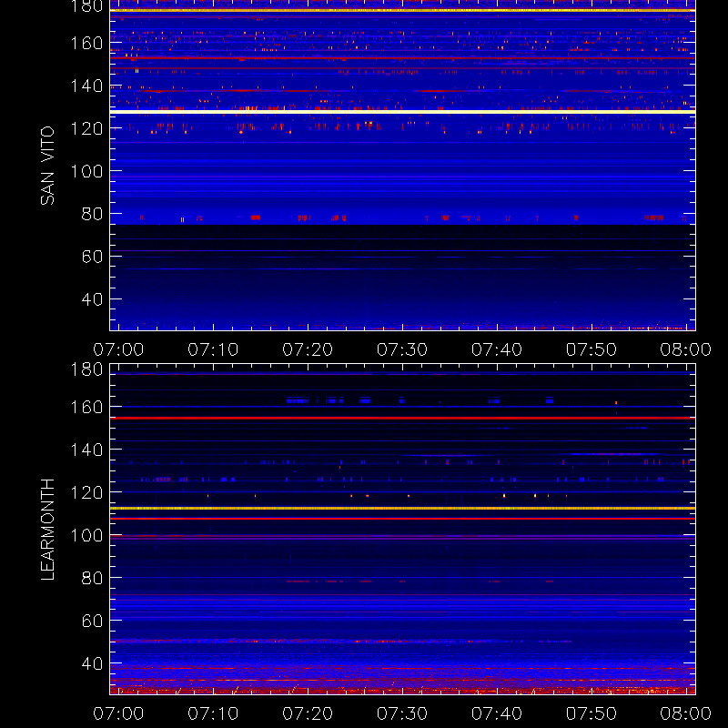Select the 140 tick label on San Vito plot
This screenshot has width=728, height=728.
click(86, 86)
